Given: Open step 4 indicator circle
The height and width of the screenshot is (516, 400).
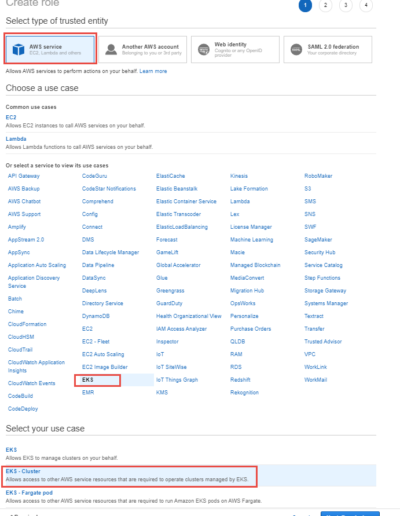Looking at the screenshot, I should click(x=366, y=5).
